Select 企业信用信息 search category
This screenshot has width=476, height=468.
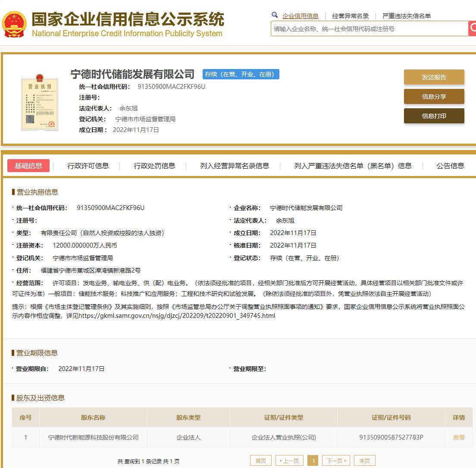click(300, 16)
